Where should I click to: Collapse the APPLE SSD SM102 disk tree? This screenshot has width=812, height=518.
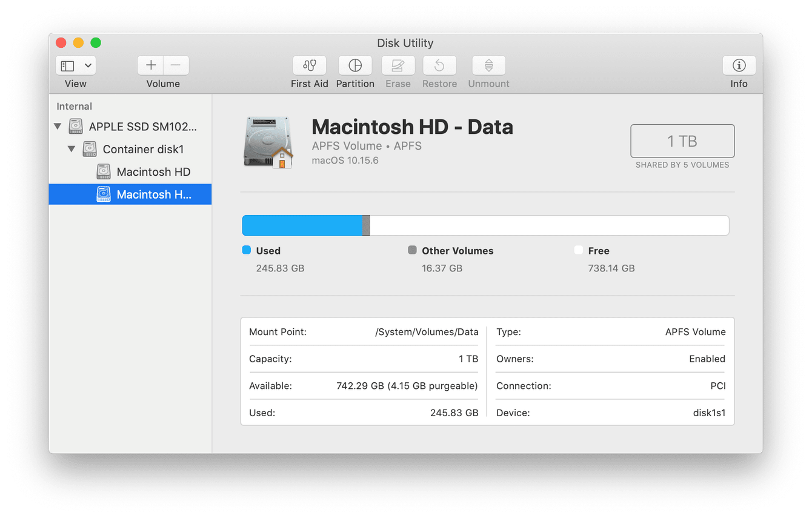click(x=58, y=126)
